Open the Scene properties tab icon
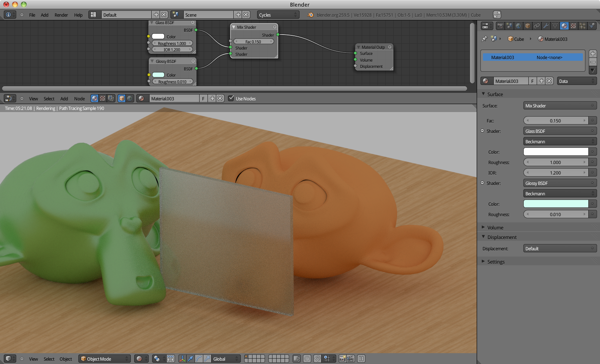The width and height of the screenshot is (600, 364). tap(510, 26)
